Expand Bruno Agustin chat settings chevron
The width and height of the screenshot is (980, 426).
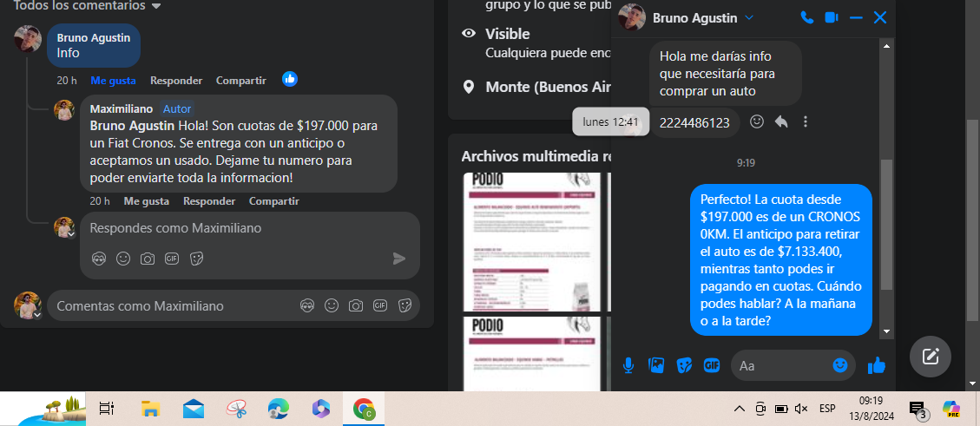[x=749, y=17]
